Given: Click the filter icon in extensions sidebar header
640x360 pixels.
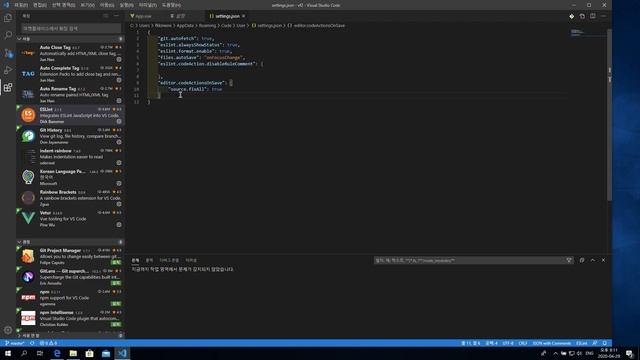Looking at the screenshot, I should 106,16.
